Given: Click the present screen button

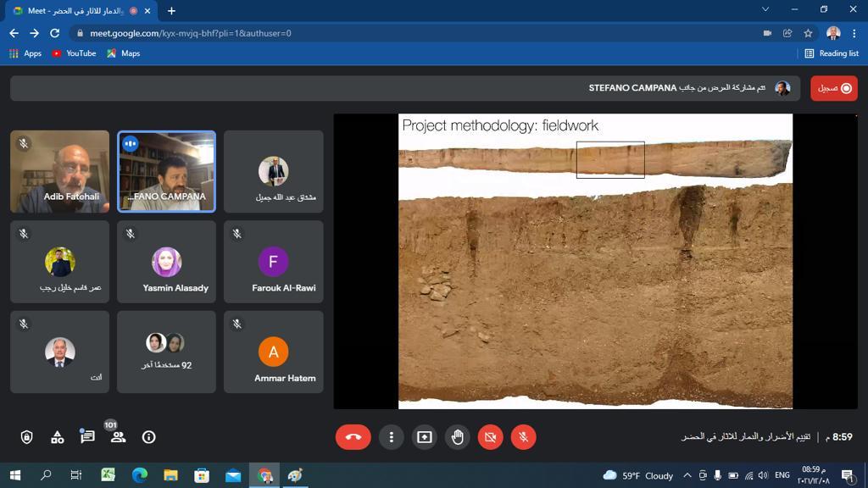Looking at the screenshot, I should pos(425,437).
